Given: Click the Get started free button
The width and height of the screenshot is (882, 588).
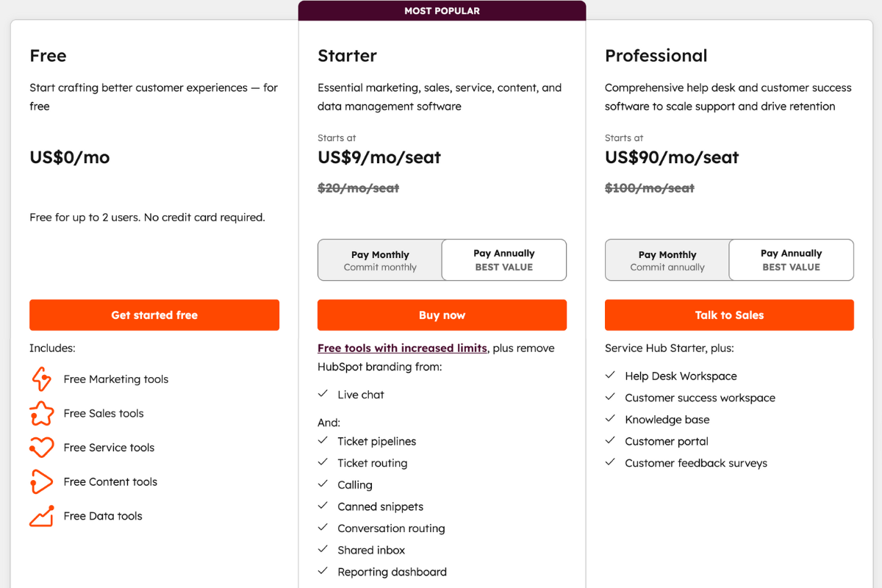Looking at the screenshot, I should pos(154,315).
